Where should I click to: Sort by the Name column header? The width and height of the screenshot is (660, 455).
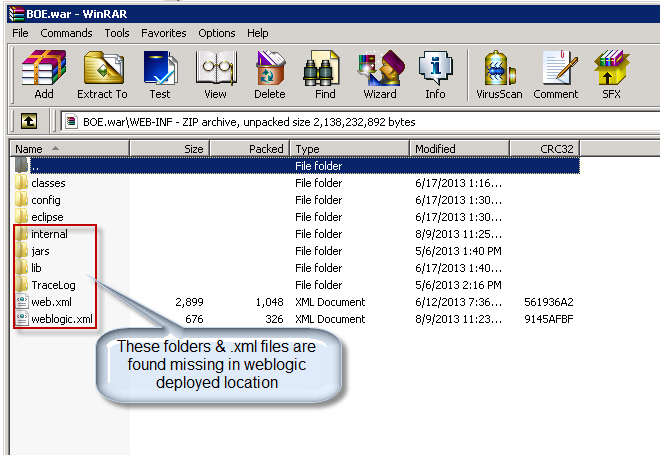click(x=70, y=149)
